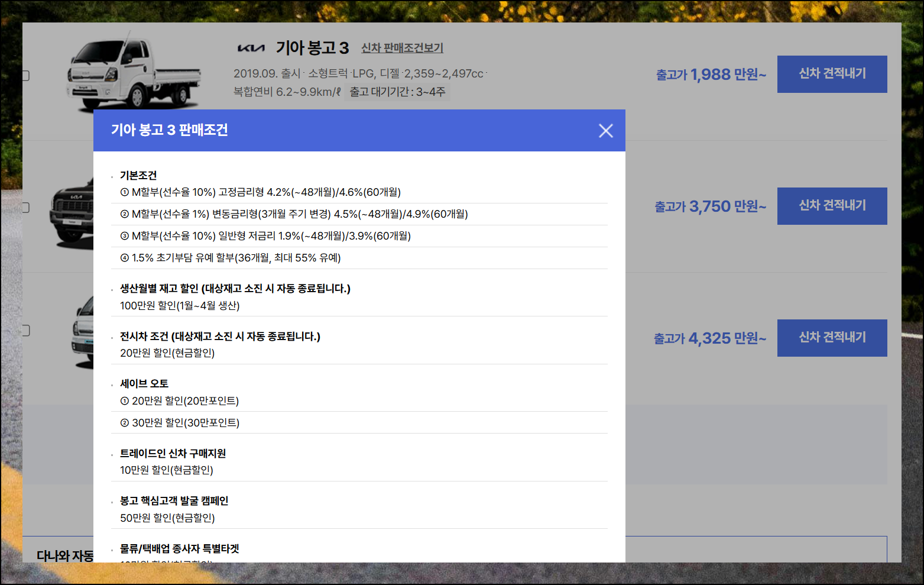
Task: Click 20만원 할인(20만포인트) row
Action: pyautogui.click(x=359, y=401)
